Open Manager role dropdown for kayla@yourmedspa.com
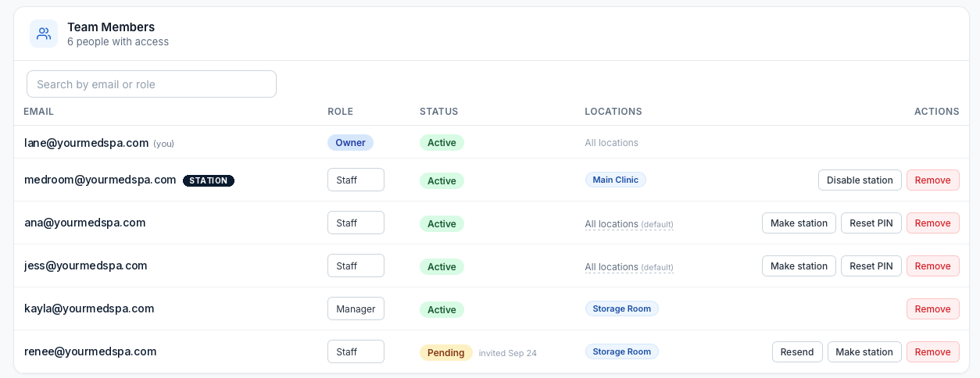Viewport: 980px width, 378px height. [x=356, y=308]
